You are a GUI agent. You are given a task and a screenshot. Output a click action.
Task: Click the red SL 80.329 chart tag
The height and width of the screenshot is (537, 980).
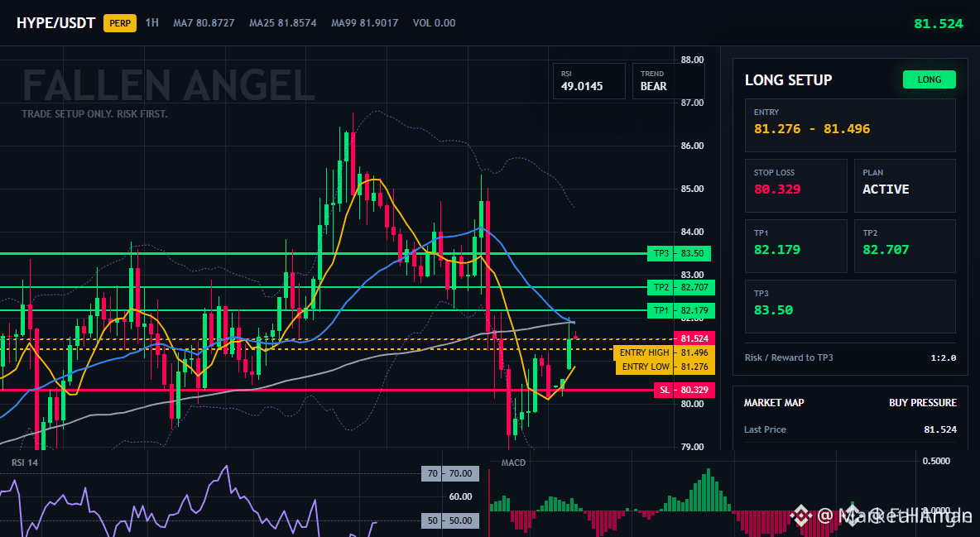(x=685, y=390)
